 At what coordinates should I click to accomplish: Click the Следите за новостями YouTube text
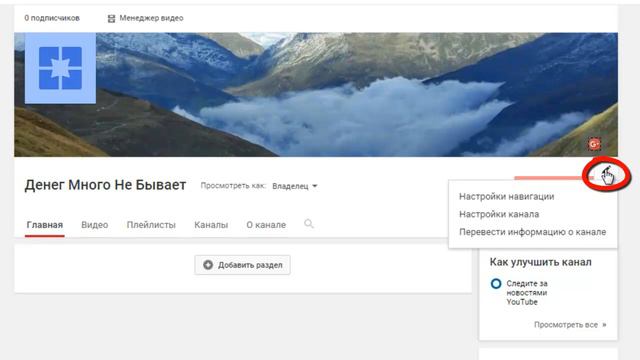coord(527,293)
